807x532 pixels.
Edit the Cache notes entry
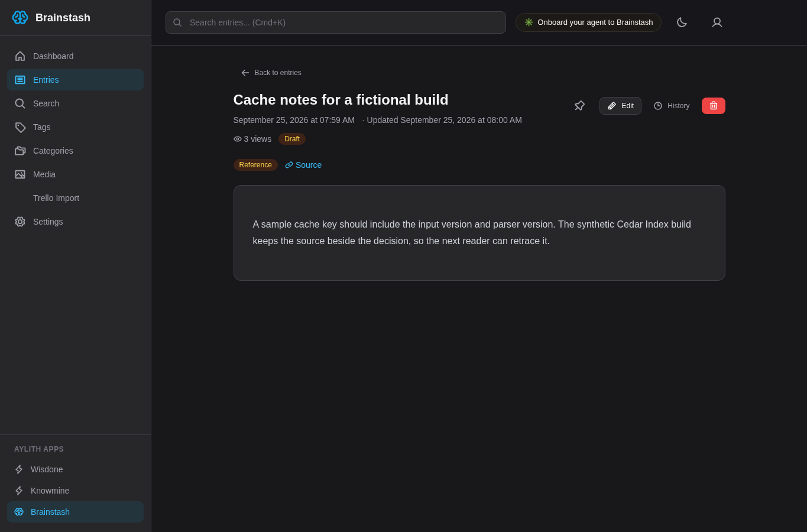620,106
